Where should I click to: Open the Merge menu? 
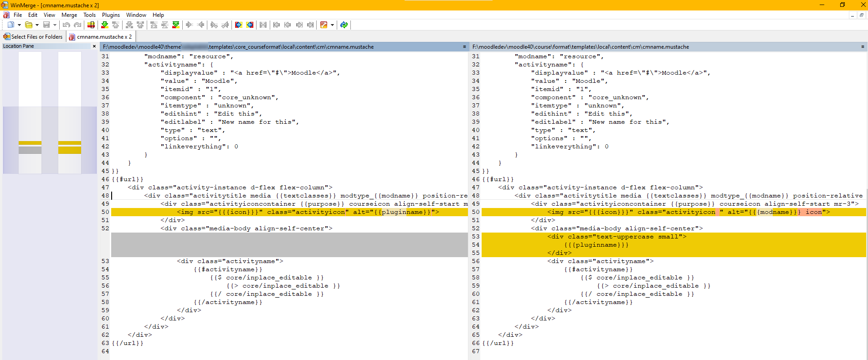coord(69,15)
